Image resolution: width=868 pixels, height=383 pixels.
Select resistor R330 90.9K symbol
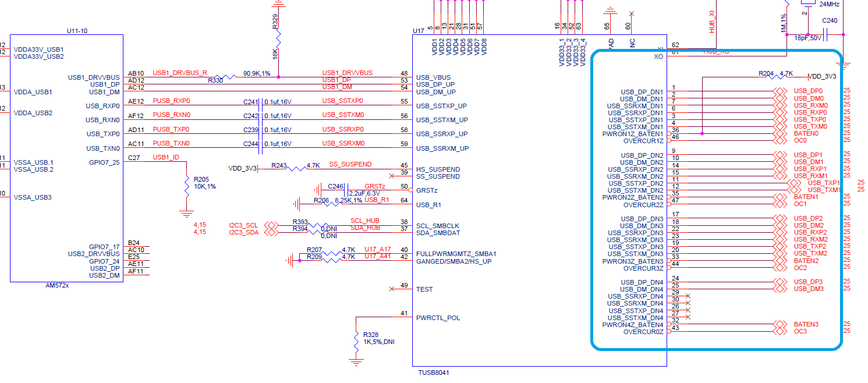click(x=225, y=77)
